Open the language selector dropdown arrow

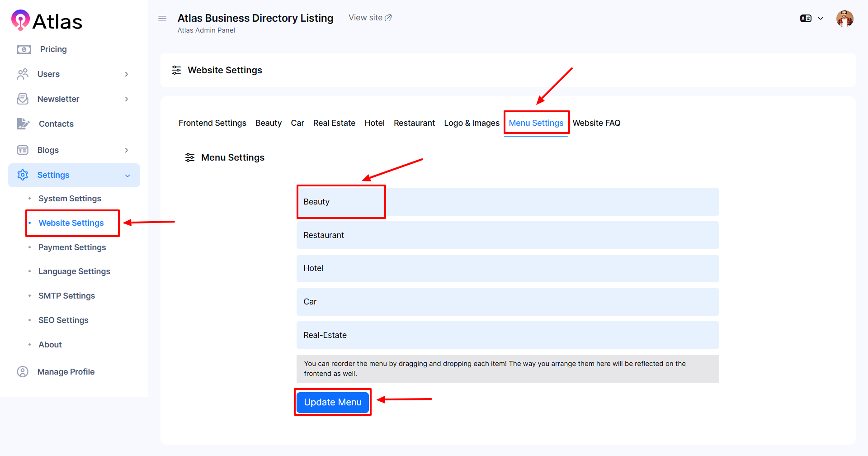tap(821, 19)
